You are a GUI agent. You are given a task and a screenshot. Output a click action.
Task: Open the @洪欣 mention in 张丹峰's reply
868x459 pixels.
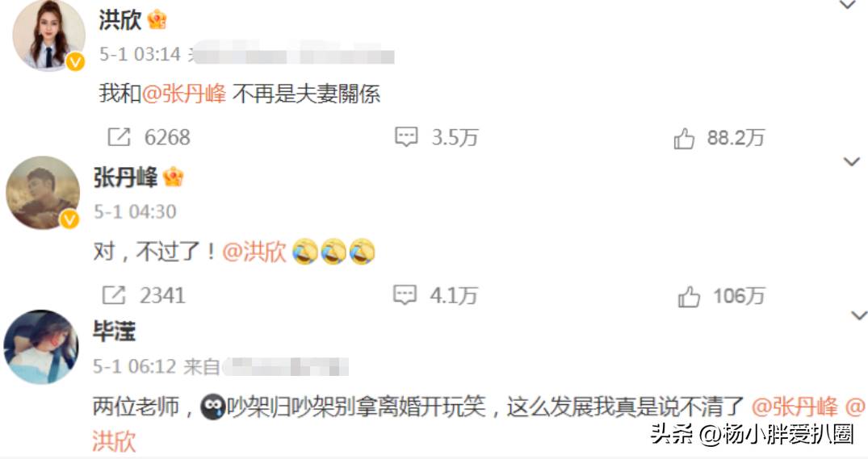[x=254, y=252]
